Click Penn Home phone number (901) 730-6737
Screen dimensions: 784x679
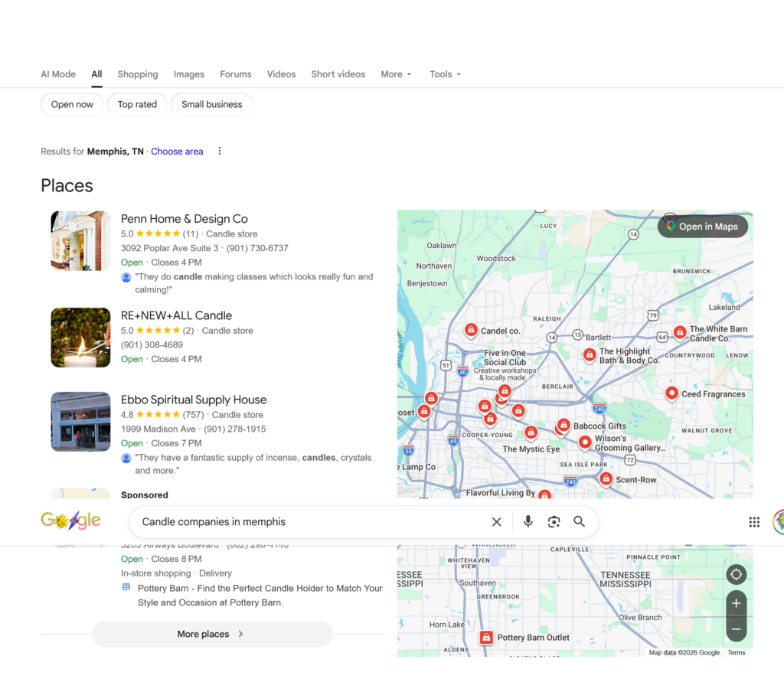257,248
